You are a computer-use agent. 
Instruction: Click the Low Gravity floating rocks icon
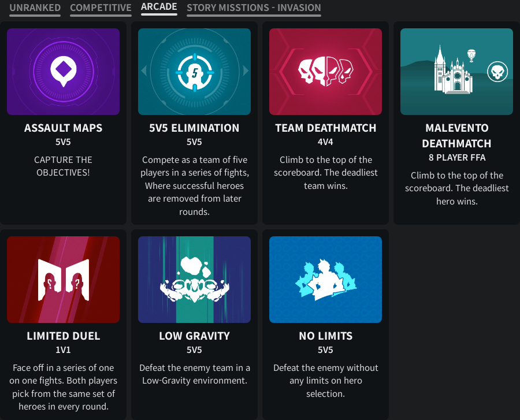click(x=194, y=280)
